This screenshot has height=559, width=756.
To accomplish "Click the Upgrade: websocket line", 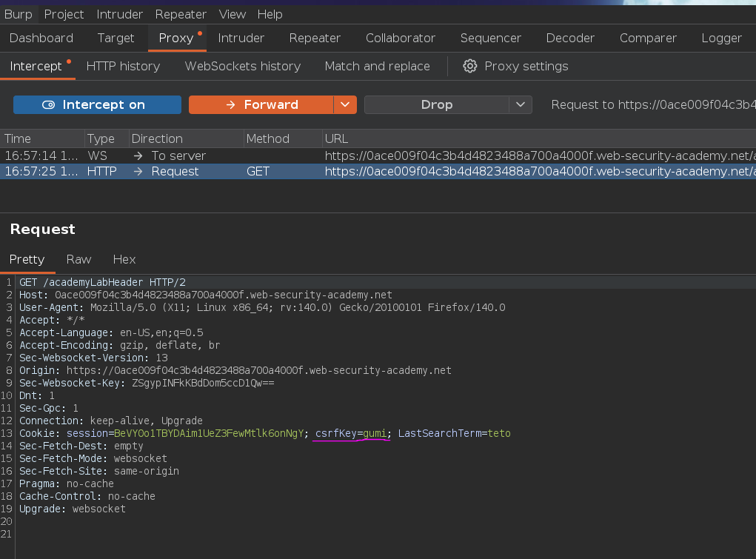I will 73,509.
